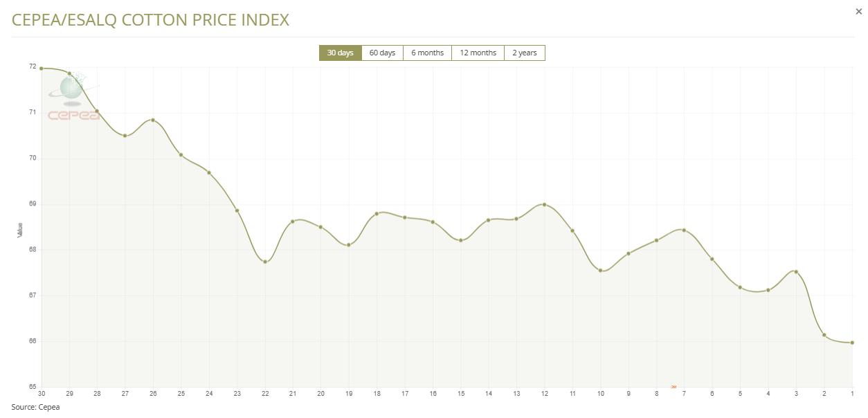Click the data point at day 28
Screen dimensions: 868x418
[x=97, y=111]
